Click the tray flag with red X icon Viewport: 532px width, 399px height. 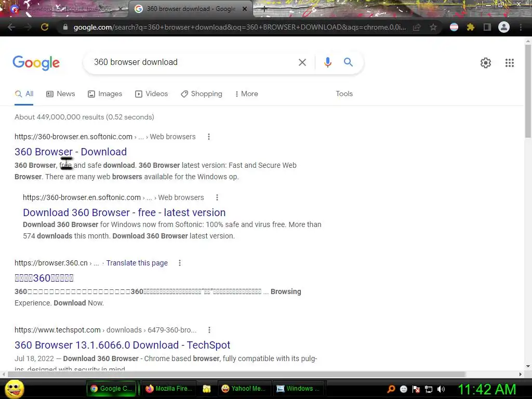416,390
